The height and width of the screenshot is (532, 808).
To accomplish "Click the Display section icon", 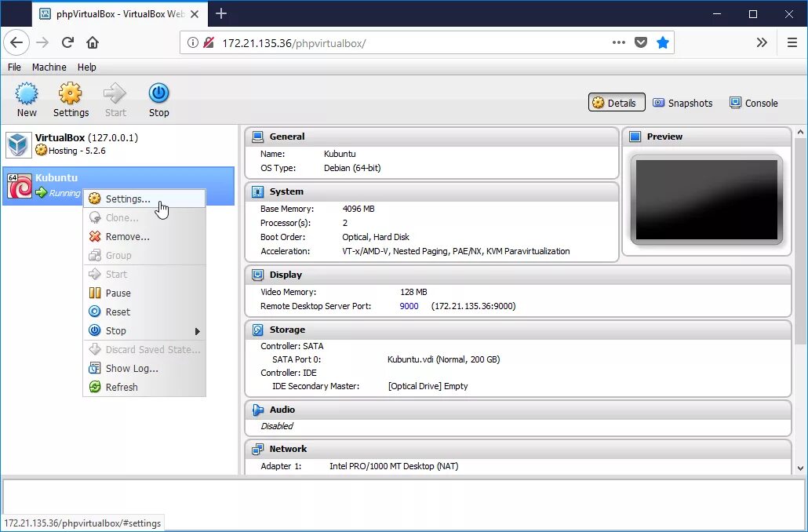I will click(257, 275).
